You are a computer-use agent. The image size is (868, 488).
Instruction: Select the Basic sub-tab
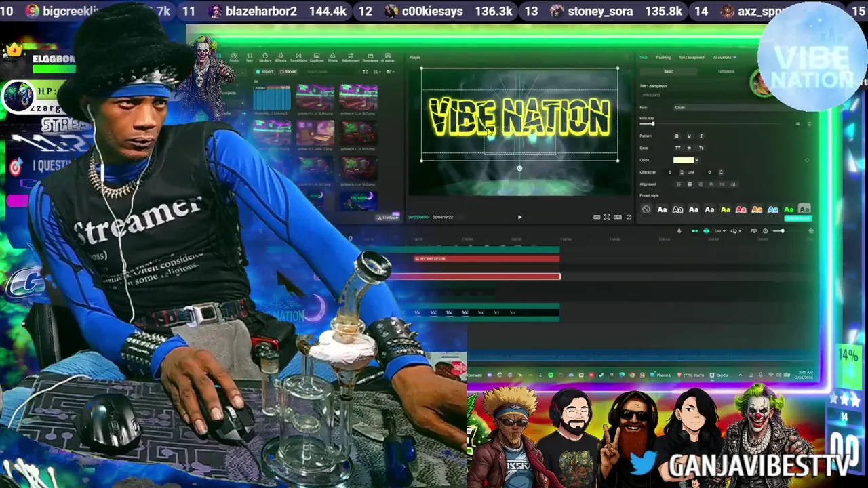click(669, 71)
